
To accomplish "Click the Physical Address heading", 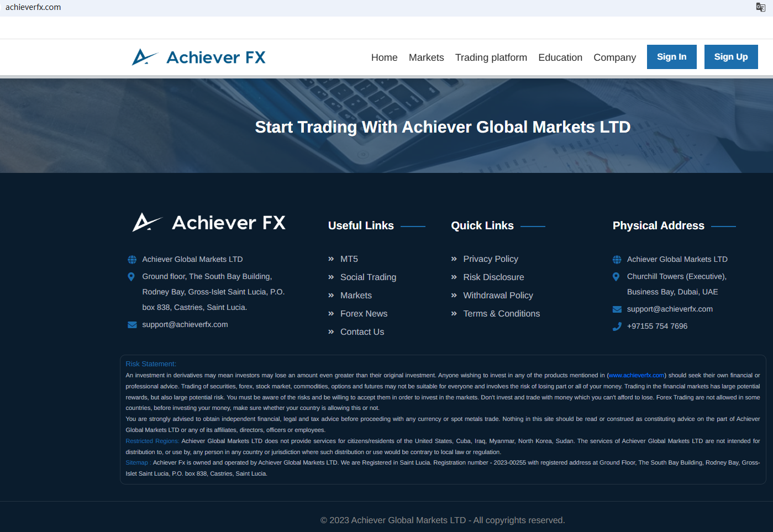I will pos(659,225).
